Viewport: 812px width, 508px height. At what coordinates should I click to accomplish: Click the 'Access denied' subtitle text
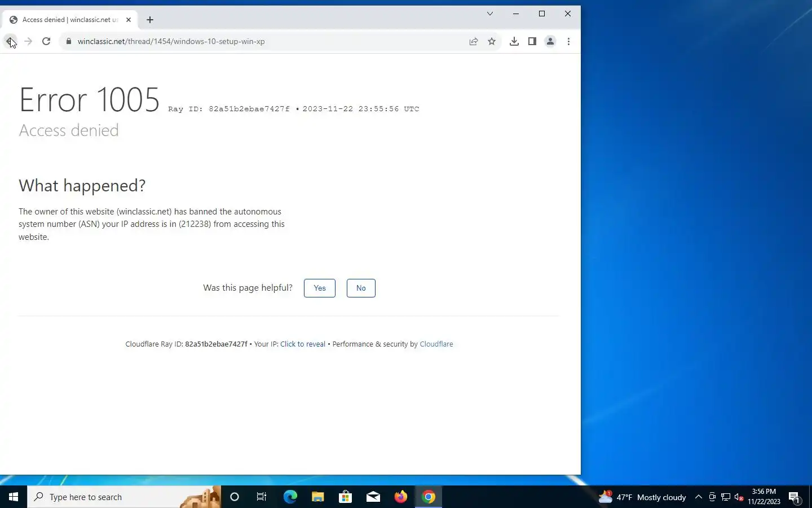pos(69,130)
